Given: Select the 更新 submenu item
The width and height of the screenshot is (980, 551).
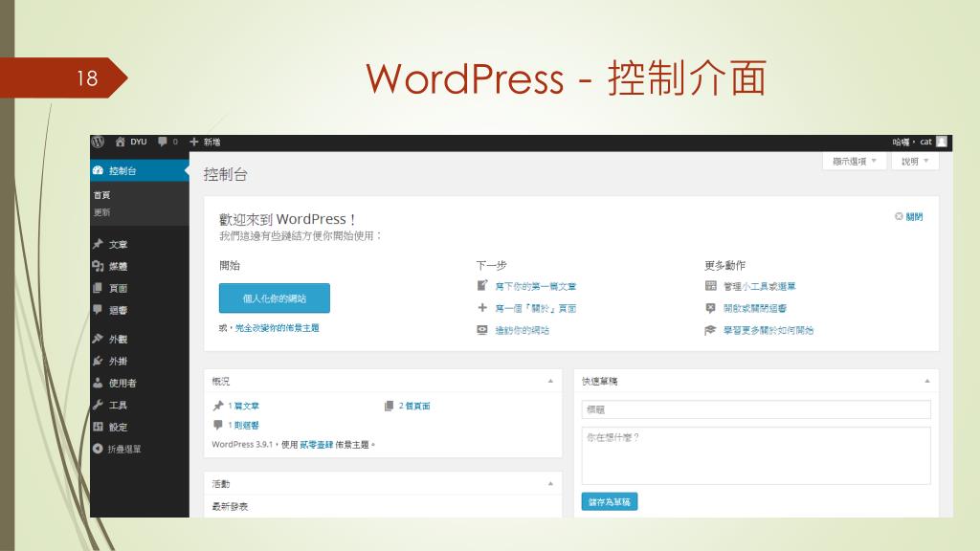Looking at the screenshot, I should click(101, 212).
